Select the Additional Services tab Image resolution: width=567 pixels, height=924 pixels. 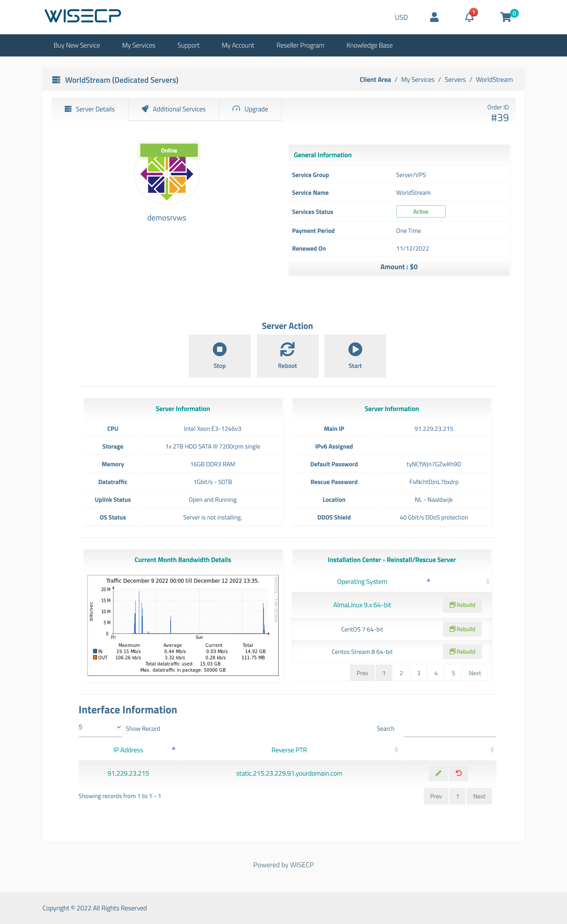point(173,109)
